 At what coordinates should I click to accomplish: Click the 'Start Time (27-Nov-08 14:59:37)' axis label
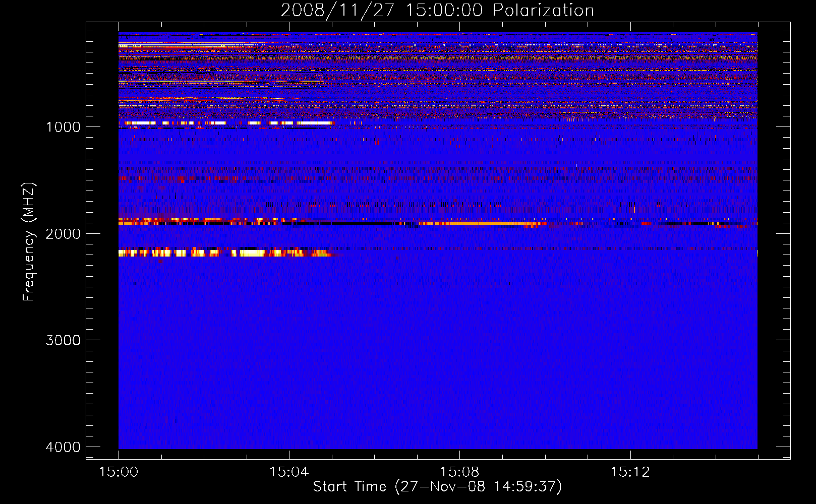(437, 487)
